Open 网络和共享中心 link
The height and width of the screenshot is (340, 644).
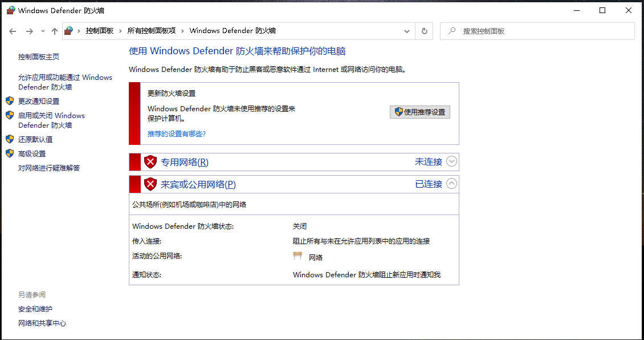pyautogui.click(x=42, y=323)
